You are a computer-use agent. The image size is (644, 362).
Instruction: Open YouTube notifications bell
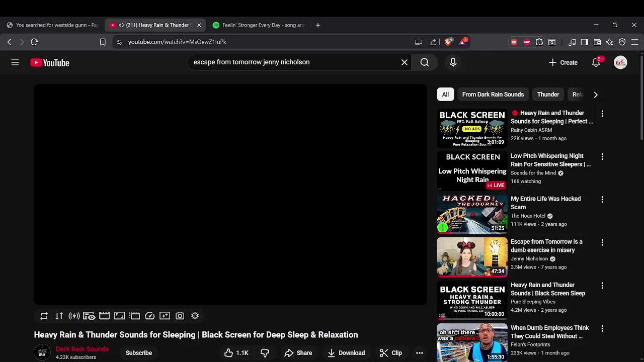[596, 63]
